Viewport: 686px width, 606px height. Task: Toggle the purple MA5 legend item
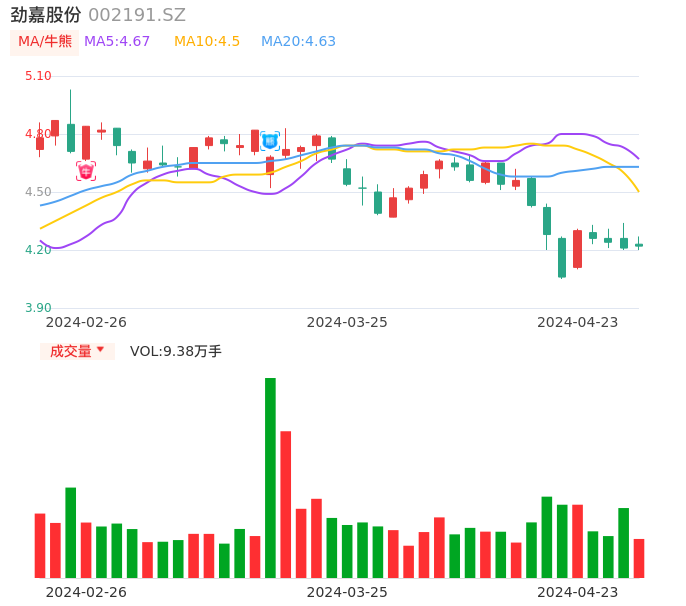pyautogui.click(x=117, y=42)
